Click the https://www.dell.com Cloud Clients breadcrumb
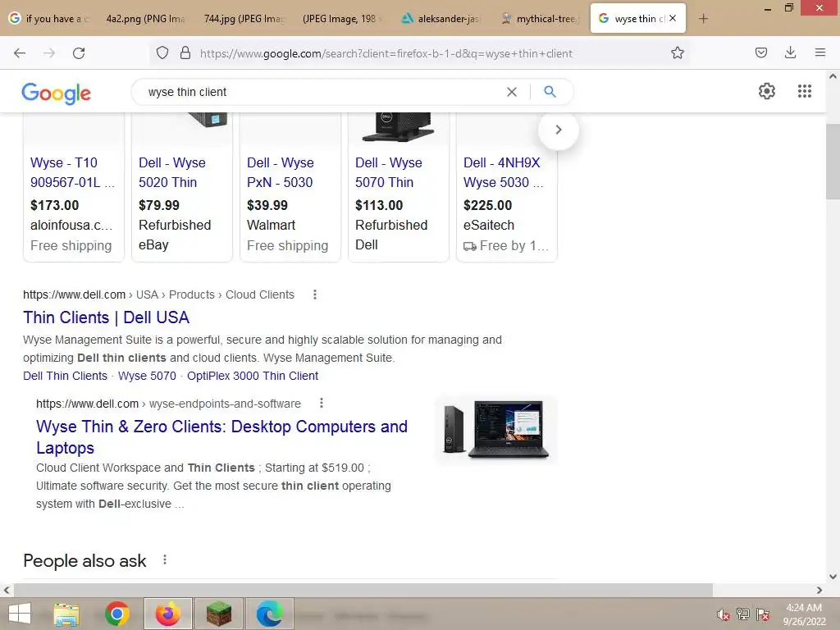Image resolution: width=840 pixels, height=630 pixels. [158, 294]
